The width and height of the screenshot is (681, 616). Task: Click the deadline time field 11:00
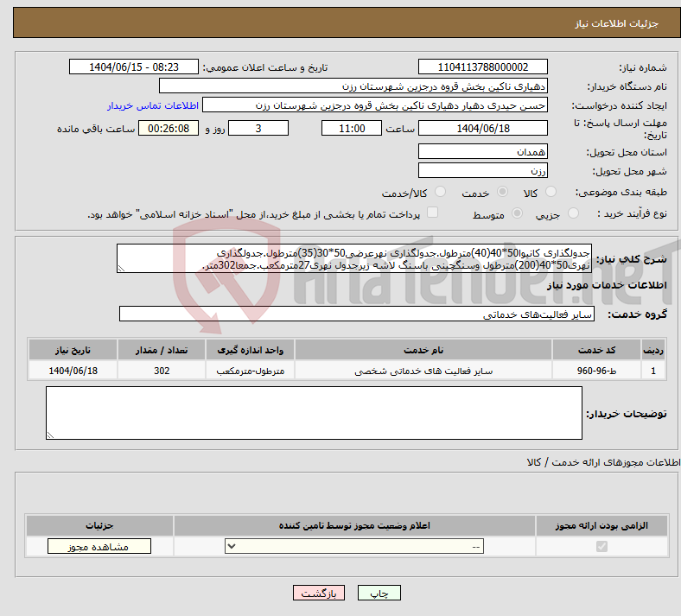click(x=352, y=128)
